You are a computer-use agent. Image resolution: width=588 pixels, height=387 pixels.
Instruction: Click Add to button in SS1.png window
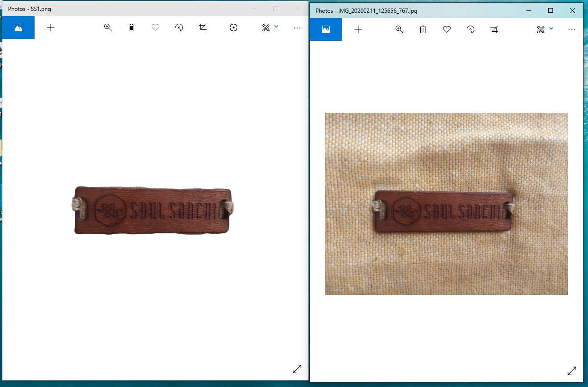[x=51, y=28]
